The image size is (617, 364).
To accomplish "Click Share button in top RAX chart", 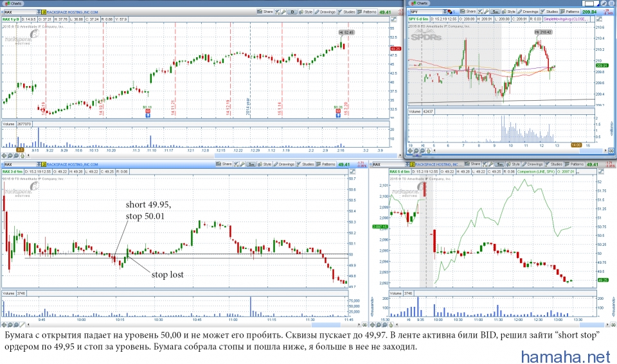I will point(265,12).
